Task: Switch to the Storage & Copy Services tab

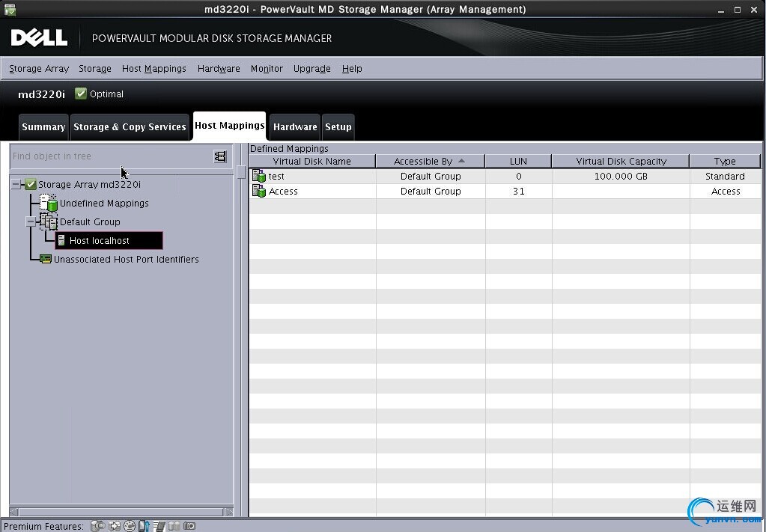Action: [130, 127]
